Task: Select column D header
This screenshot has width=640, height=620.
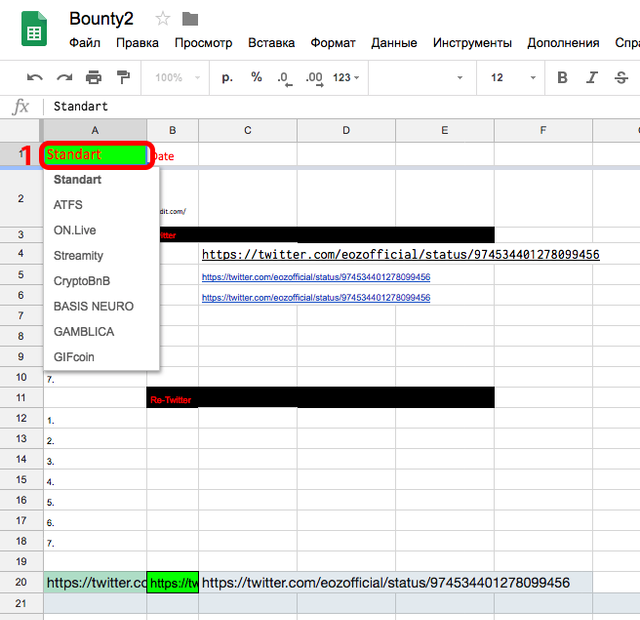Action: click(346, 130)
